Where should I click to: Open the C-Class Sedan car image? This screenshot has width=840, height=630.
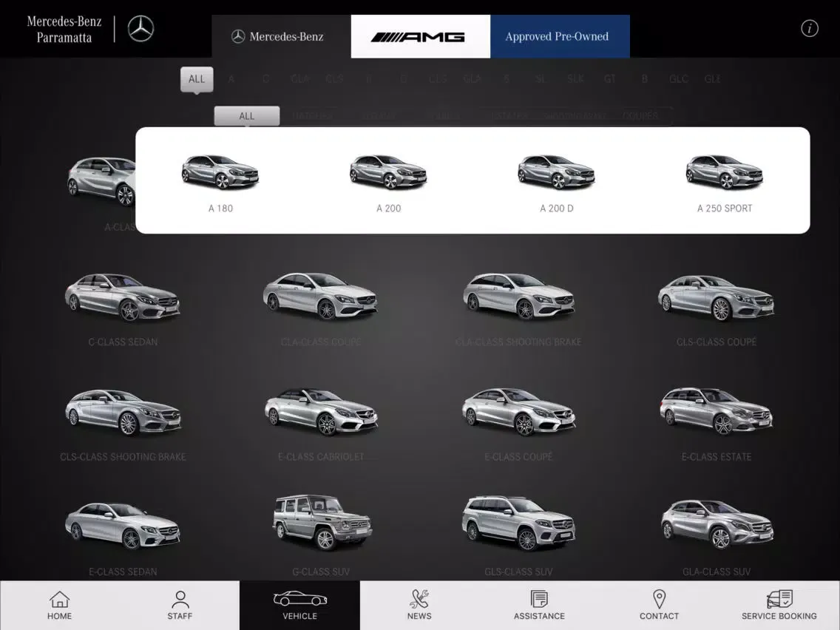tap(123, 297)
